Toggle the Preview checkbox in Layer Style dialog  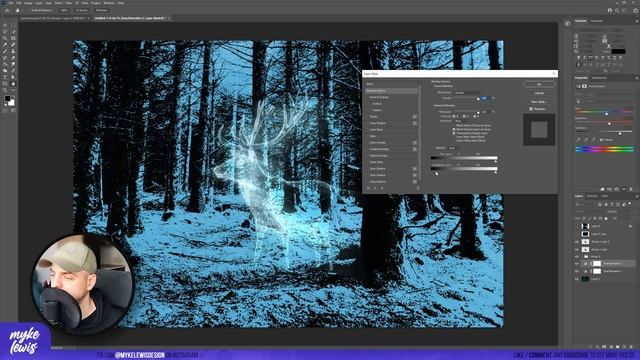click(531, 109)
